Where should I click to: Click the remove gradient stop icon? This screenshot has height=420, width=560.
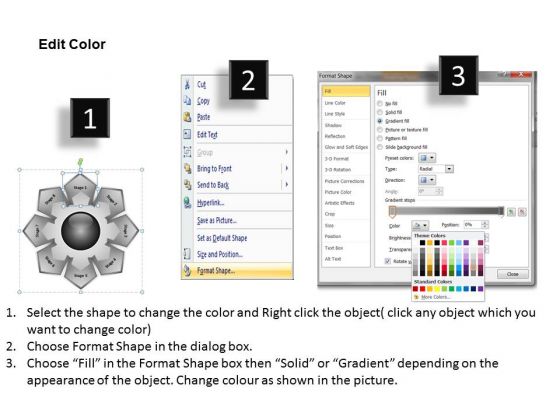(x=522, y=212)
